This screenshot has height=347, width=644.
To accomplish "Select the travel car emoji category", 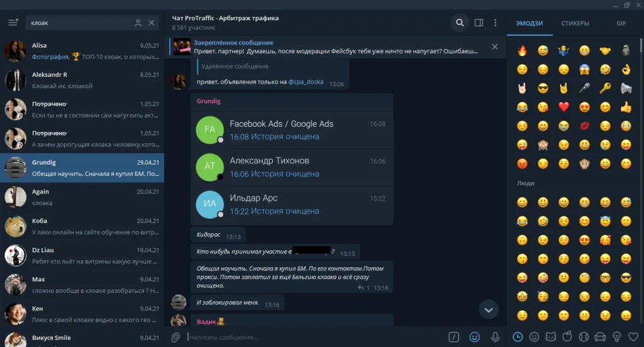I will (x=600, y=337).
